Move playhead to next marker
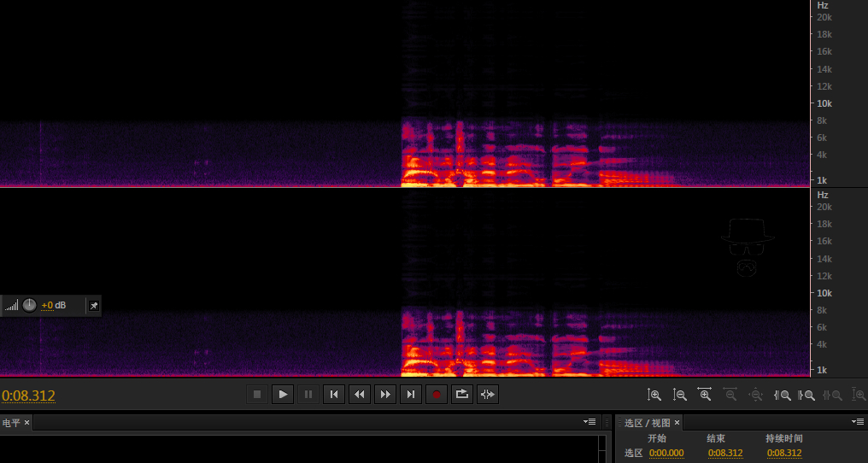The width and height of the screenshot is (868, 463). pyautogui.click(x=411, y=395)
